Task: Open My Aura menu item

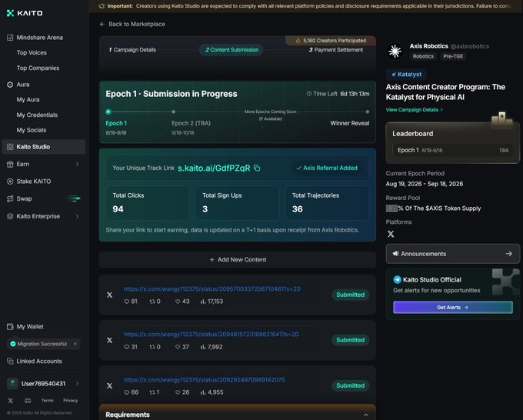Action: coord(28,100)
